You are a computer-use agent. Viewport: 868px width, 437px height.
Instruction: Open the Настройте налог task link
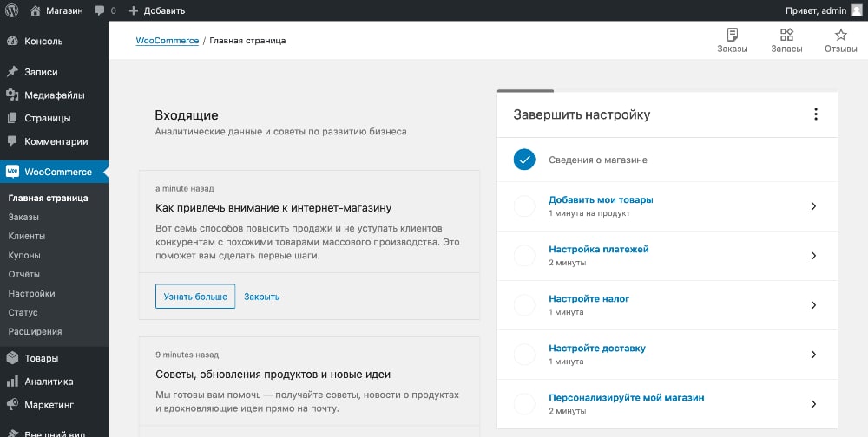pyautogui.click(x=589, y=299)
